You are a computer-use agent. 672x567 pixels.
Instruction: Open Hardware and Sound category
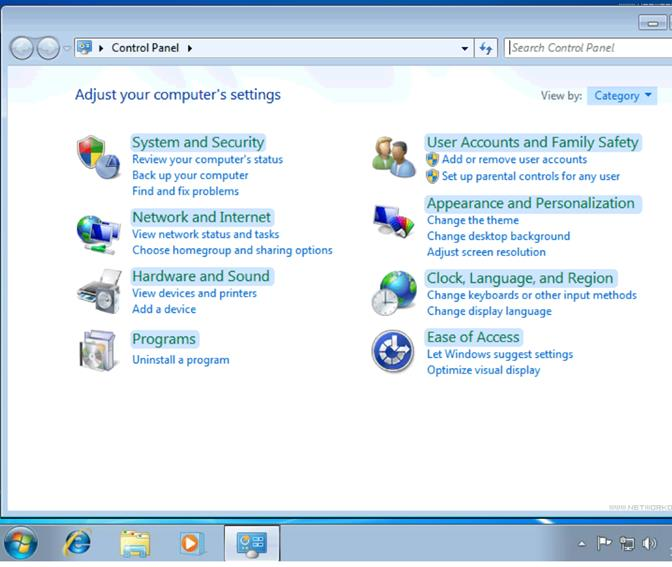(201, 276)
